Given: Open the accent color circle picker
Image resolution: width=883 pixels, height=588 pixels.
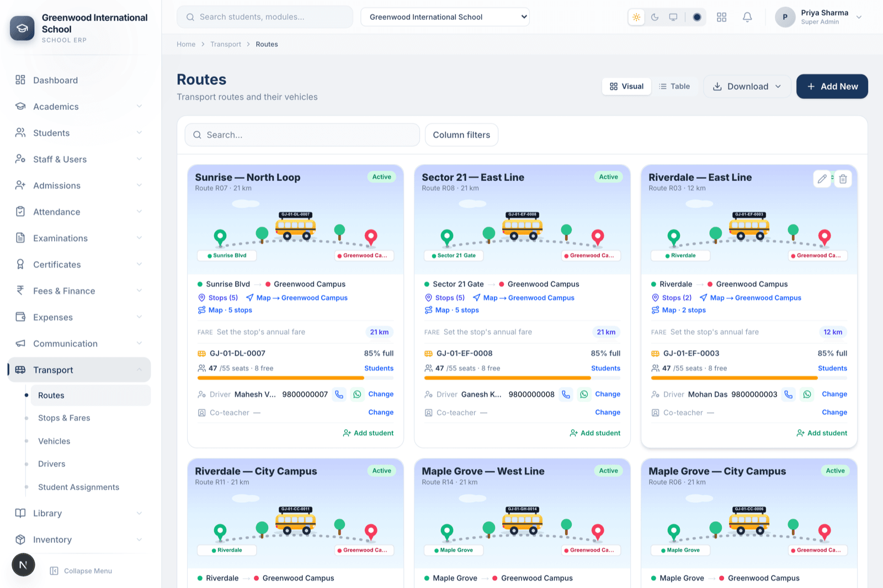Looking at the screenshot, I should pyautogui.click(x=697, y=17).
